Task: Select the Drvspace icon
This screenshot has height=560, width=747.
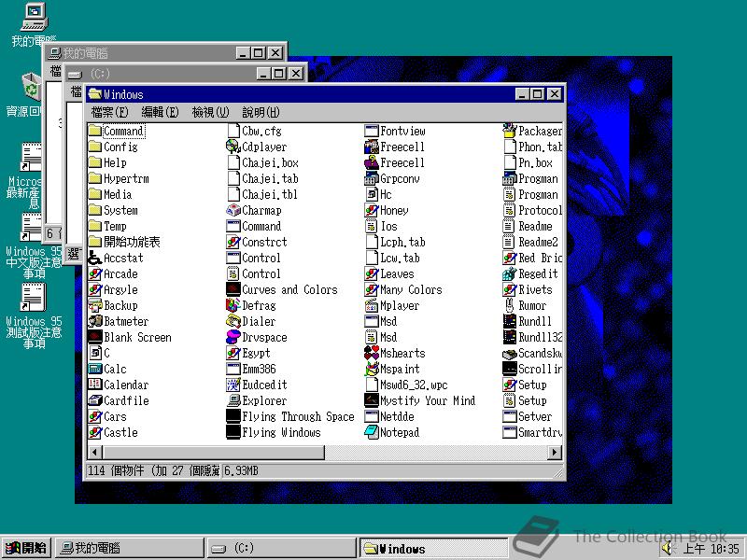Action: pos(233,337)
